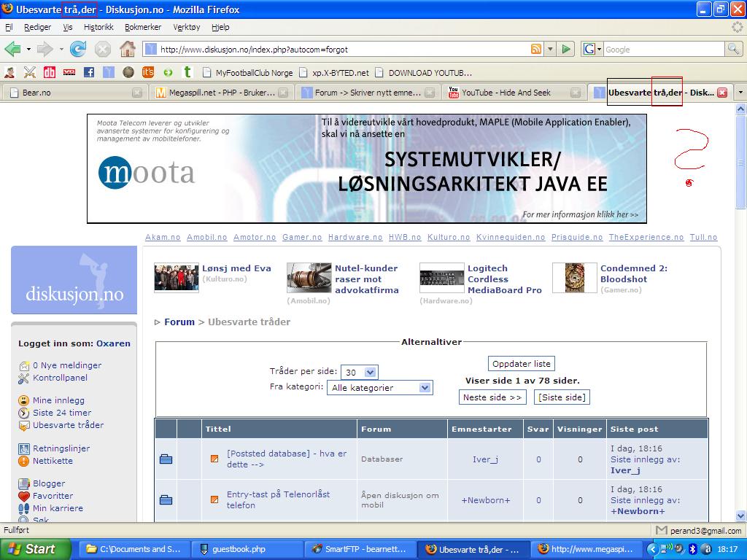This screenshot has height=560, width=747.
Task: Open the it's bookmark icon
Action: [x=147, y=72]
